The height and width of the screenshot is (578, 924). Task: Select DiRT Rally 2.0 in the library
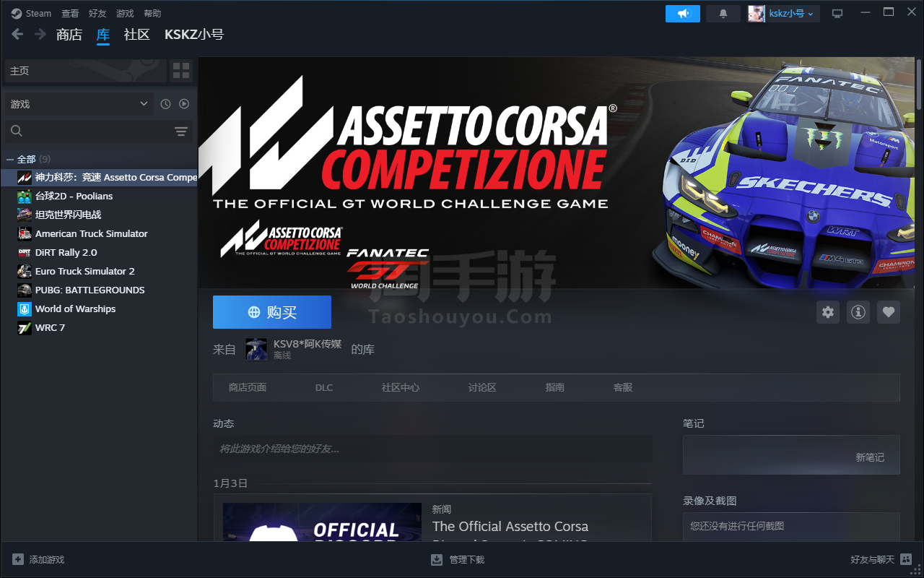(99, 252)
